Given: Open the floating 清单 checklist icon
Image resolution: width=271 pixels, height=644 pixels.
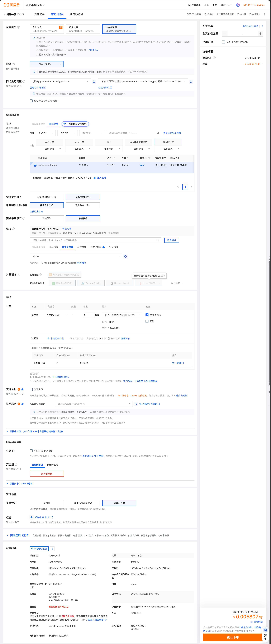Looking at the screenshot, I should click(x=266, y=630).
